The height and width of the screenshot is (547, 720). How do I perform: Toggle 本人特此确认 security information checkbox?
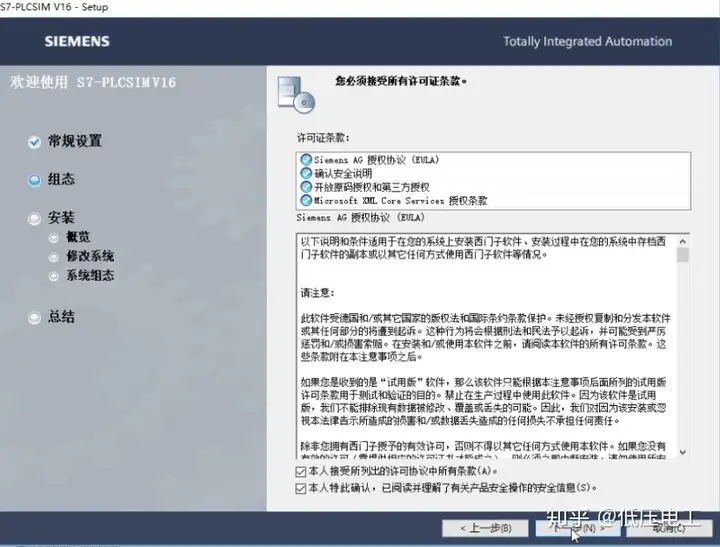pyautogui.click(x=301, y=488)
